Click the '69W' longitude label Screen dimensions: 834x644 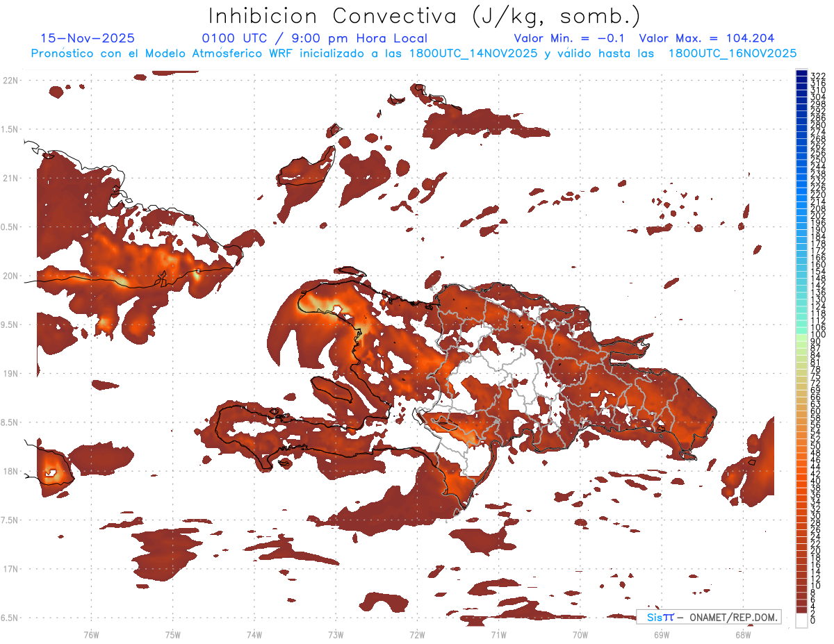pos(662,634)
